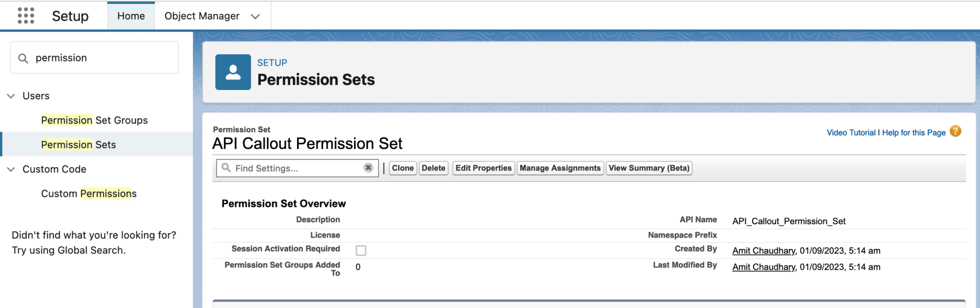Click the Help for this Page link

(914, 132)
